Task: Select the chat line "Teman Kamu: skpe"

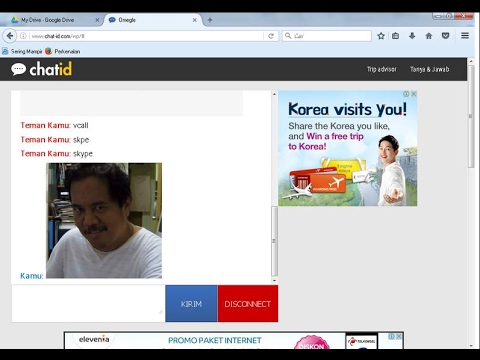Action: [55, 140]
